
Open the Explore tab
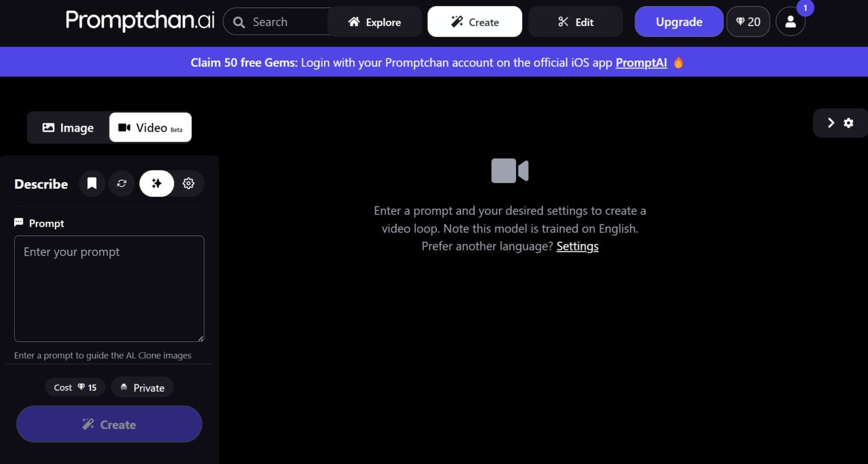pos(375,22)
